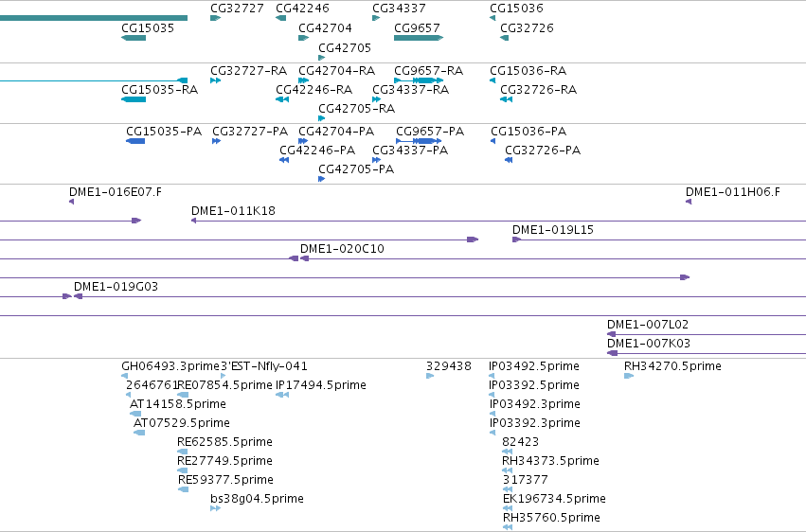Click the RE62585.5prime EST label
806x532 pixels.
click(x=224, y=442)
